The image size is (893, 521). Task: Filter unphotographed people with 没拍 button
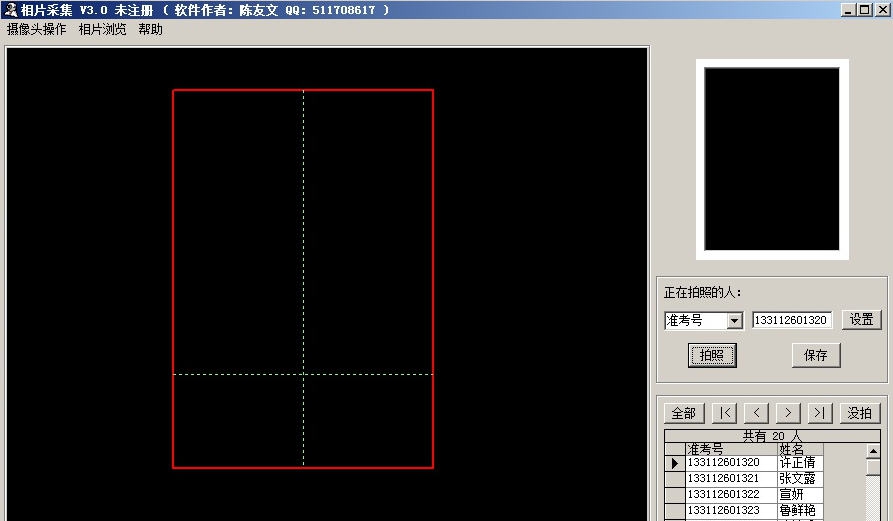(x=860, y=413)
